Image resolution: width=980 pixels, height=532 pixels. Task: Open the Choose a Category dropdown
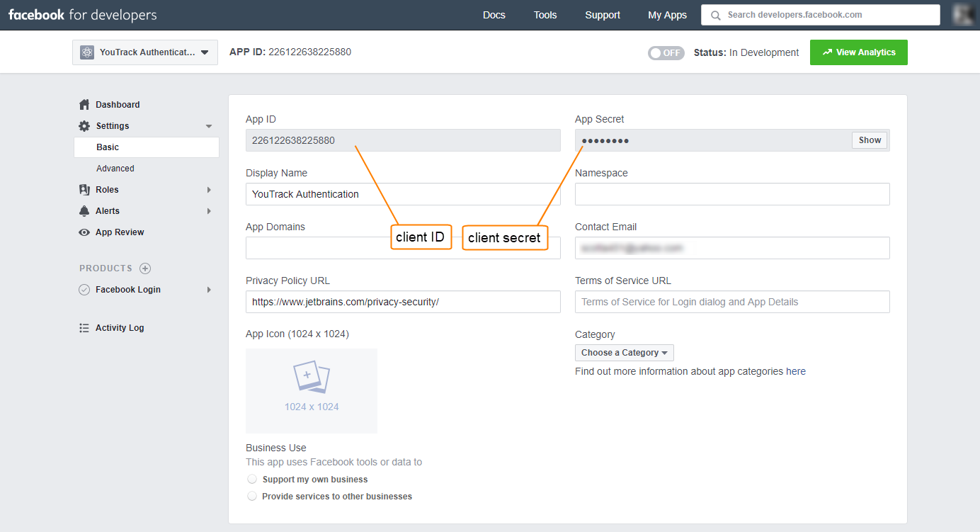click(x=624, y=352)
